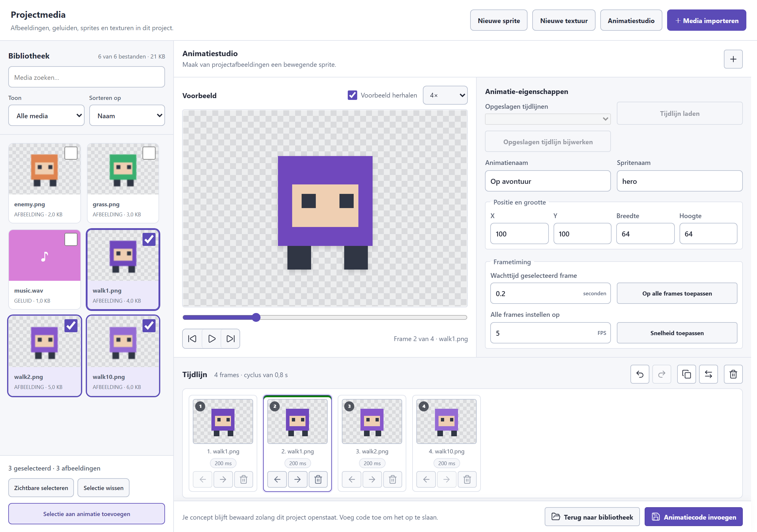Select frame 3 walk2.png thumbnail in timeline
757x532 pixels.
[x=372, y=421]
